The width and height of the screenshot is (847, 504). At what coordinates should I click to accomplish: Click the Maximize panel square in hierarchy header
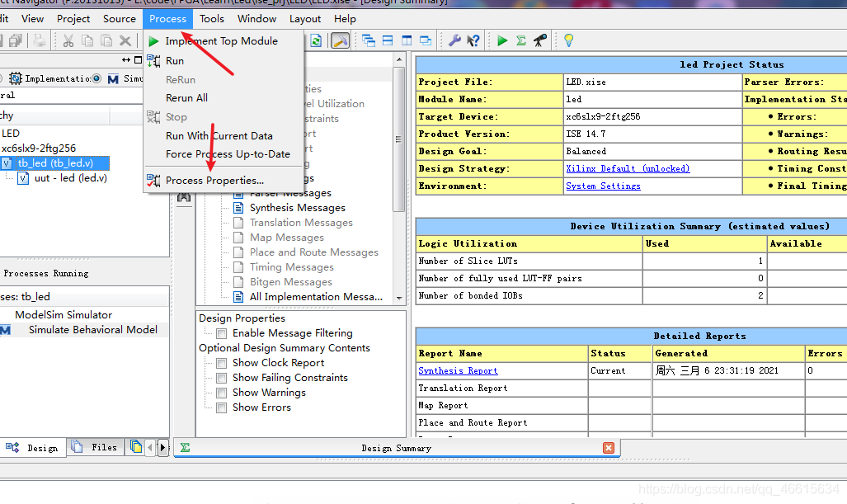[x=138, y=60]
